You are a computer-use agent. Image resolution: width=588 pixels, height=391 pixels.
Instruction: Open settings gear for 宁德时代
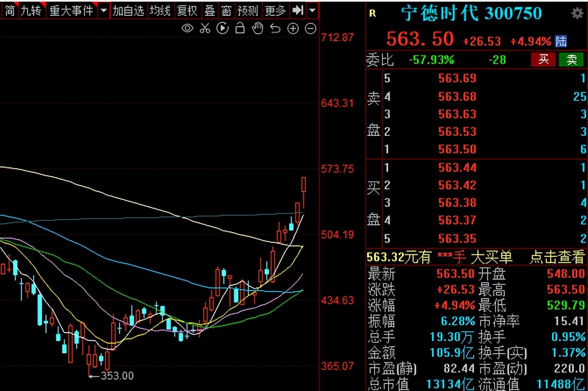[x=577, y=13]
